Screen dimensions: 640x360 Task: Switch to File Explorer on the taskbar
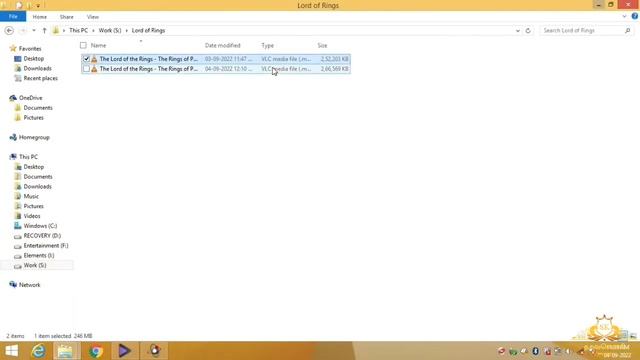click(65, 351)
